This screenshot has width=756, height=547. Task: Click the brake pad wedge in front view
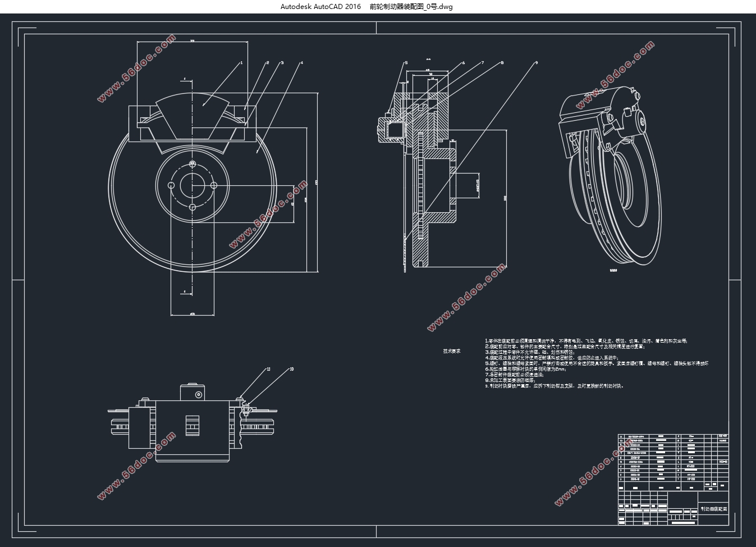tap(192, 115)
